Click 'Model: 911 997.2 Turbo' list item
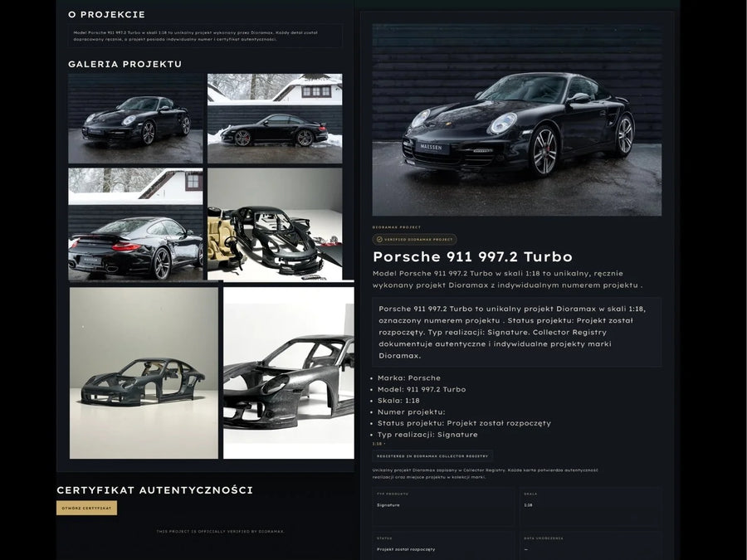This screenshot has height=560, width=747. point(422,390)
